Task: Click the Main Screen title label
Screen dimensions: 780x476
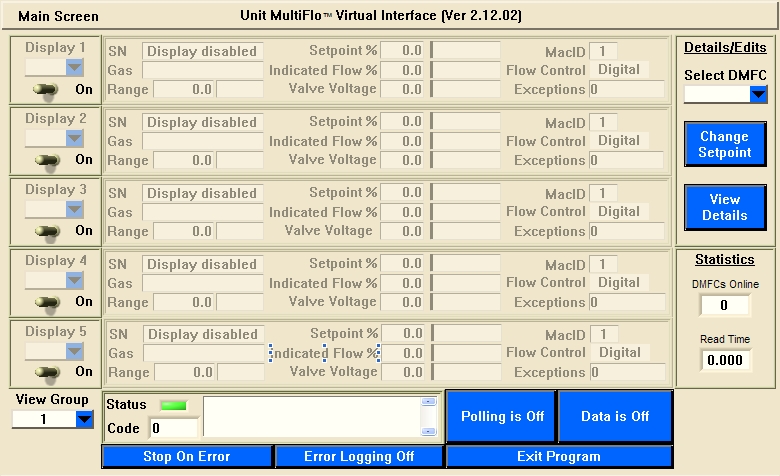Action: (58, 16)
